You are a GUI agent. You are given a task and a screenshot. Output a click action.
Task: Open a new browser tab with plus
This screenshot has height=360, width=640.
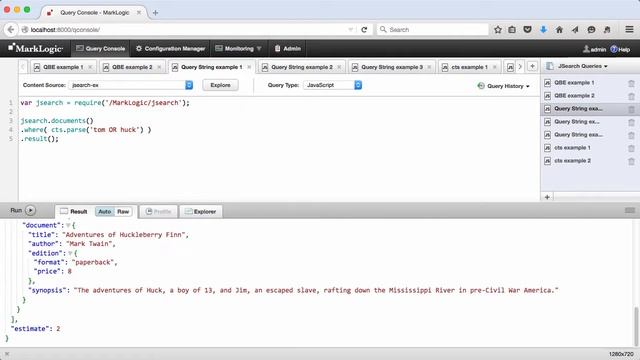155,13
